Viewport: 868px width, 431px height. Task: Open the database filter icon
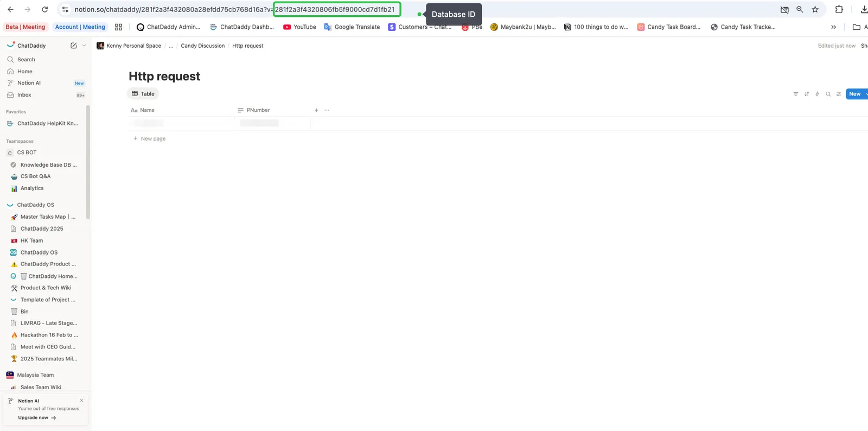[795, 94]
